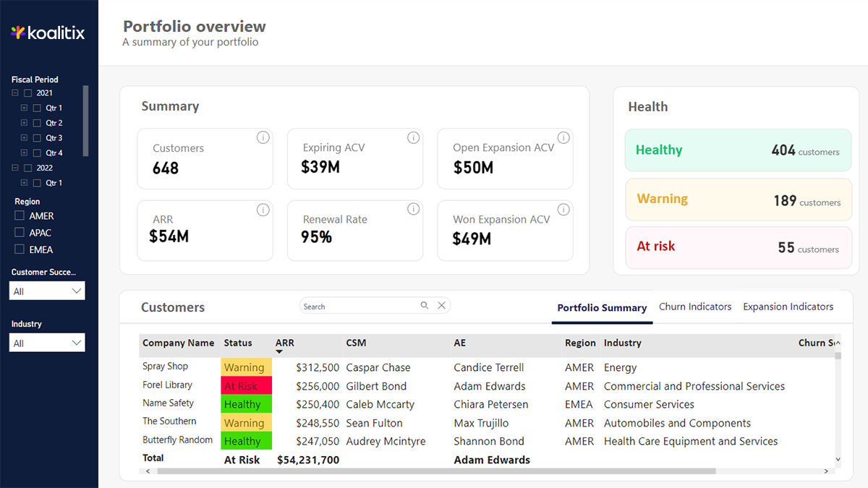Screen dimensions: 868x488
Task: Expand the 2021 Qtr 1 node
Action: [24, 108]
